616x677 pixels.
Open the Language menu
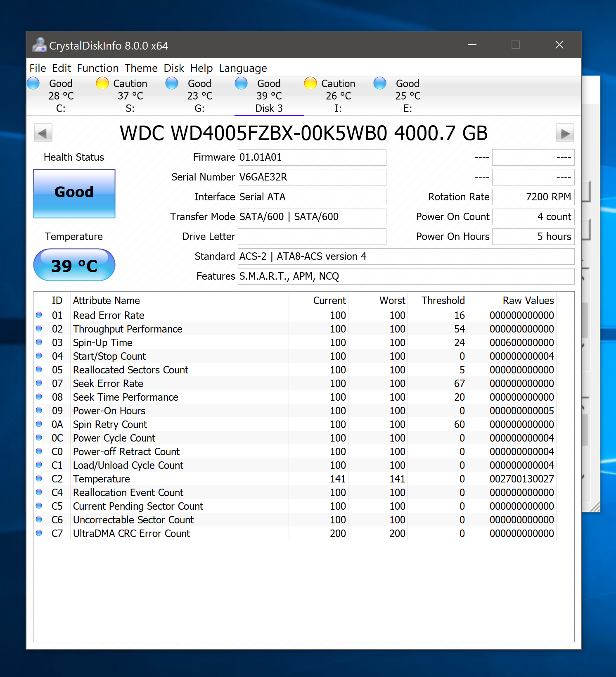(243, 68)
